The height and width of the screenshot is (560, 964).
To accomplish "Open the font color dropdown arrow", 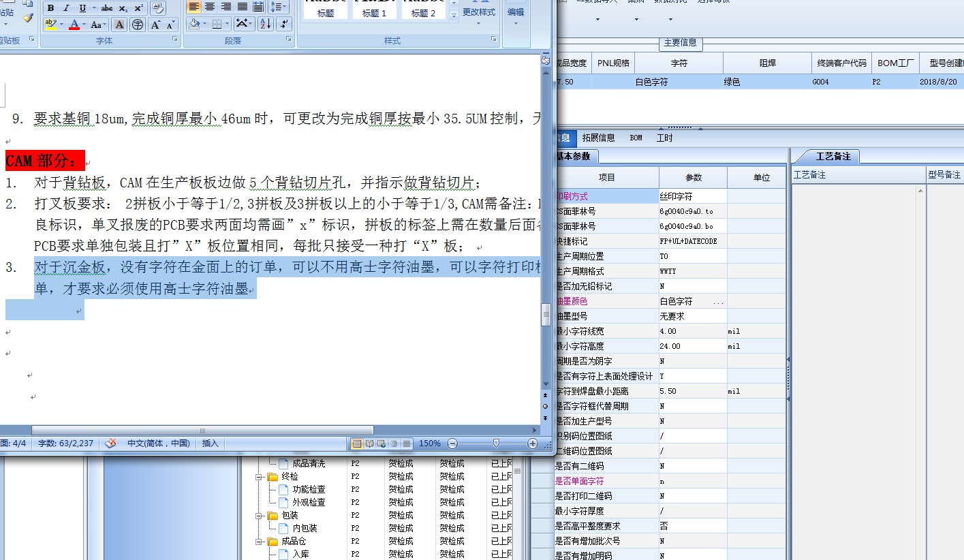I will (x=84, y=25).
